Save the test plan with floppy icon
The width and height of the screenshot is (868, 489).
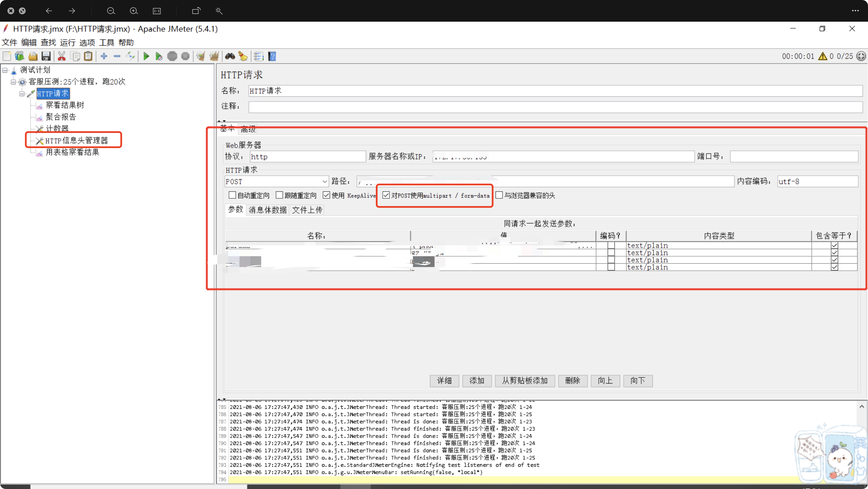click(x=46, y=56)
